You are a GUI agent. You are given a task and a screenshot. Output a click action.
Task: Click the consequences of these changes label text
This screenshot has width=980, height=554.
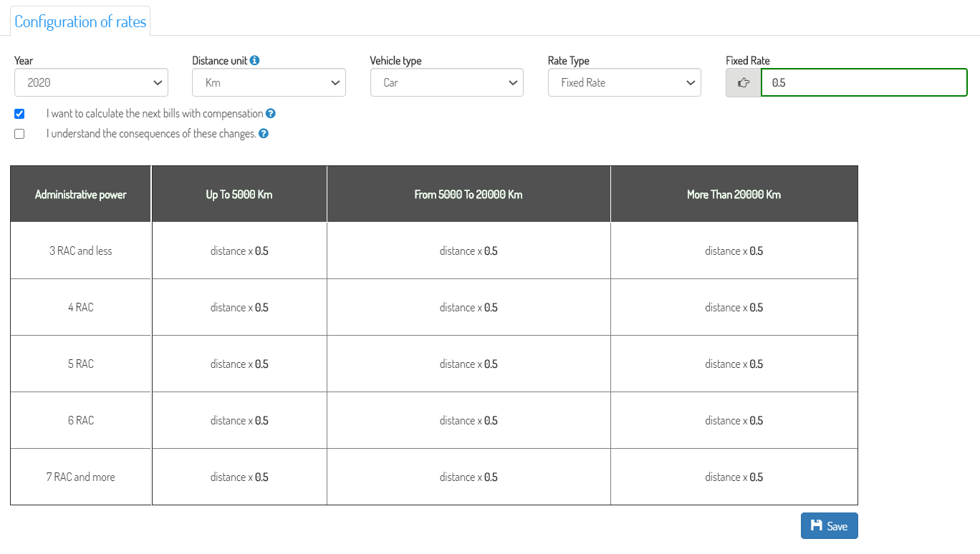click(x=151, y=134)
